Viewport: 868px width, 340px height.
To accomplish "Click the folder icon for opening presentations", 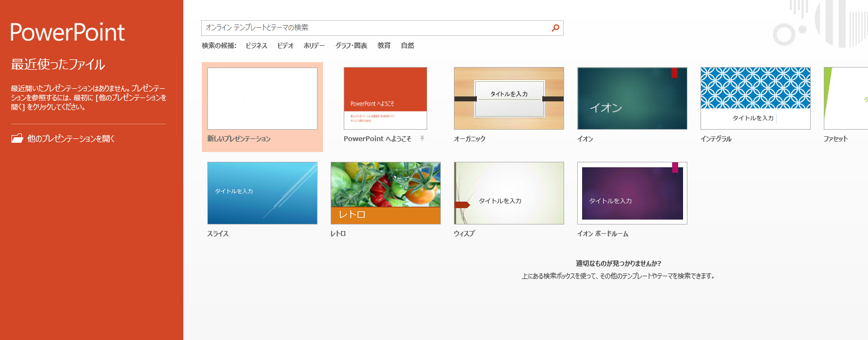I will [17, 138].
